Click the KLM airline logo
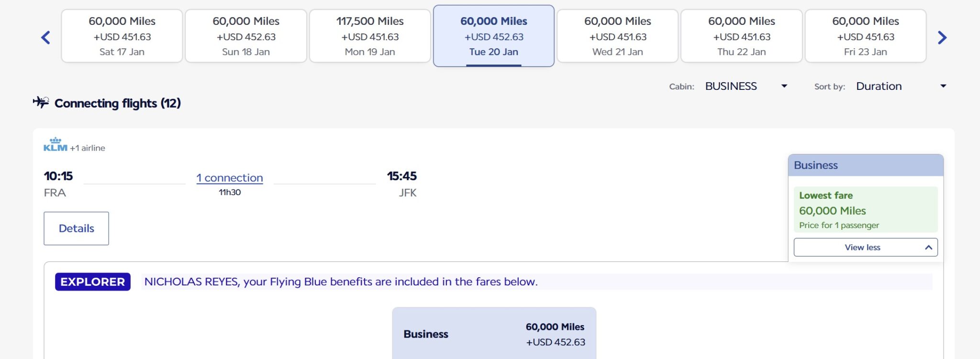 coord(56,144)
